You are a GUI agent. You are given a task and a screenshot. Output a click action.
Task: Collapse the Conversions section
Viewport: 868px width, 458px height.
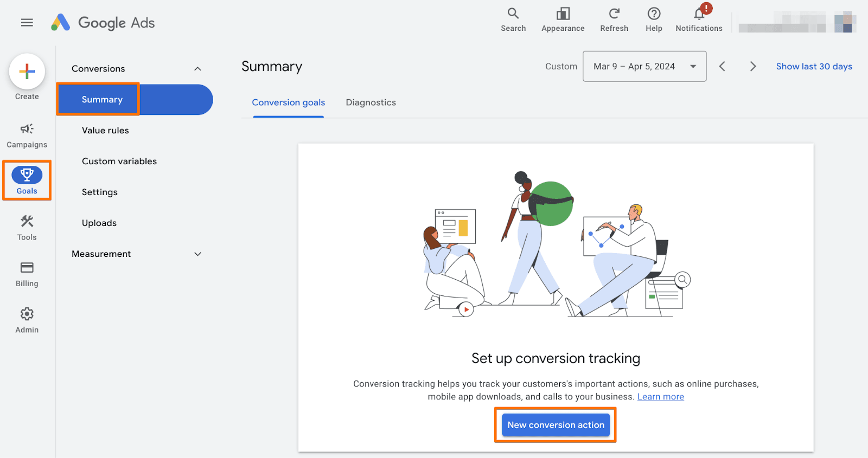coord(197,69)
